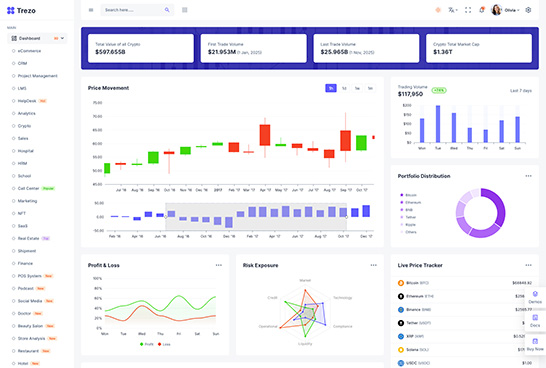Click the green percentage badge by Trading Volume
The width and height of the screenshot is (546, 368).
(x=439, y=91)
